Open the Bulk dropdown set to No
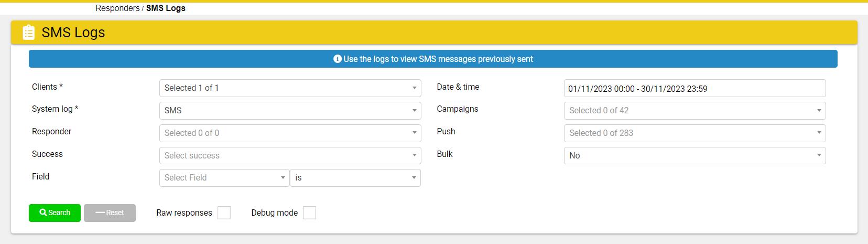 click(x=695, y=155)
